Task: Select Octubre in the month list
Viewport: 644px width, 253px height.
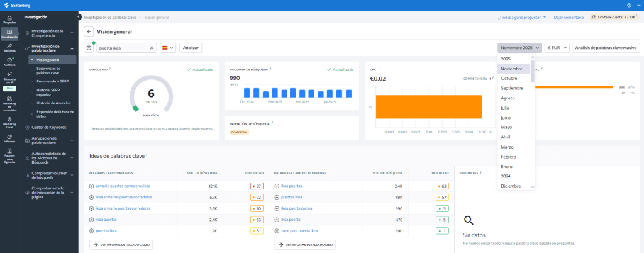Action: pyautogui.click(x=509, y=79)
